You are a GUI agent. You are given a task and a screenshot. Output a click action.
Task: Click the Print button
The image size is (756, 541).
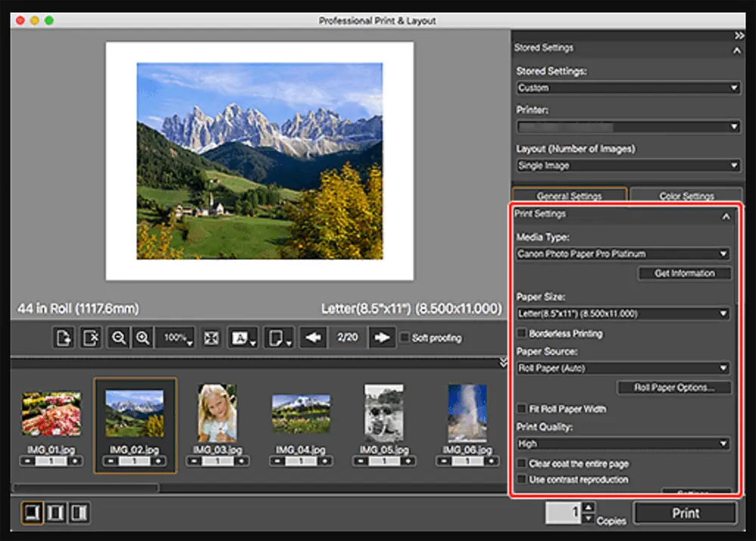(685, 513)
